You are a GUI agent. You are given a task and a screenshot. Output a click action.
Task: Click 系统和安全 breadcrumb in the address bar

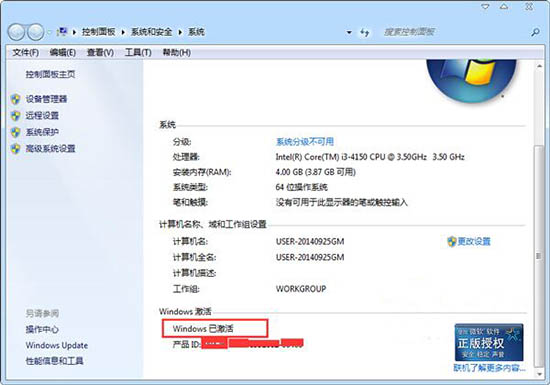[x=152, y=32]
